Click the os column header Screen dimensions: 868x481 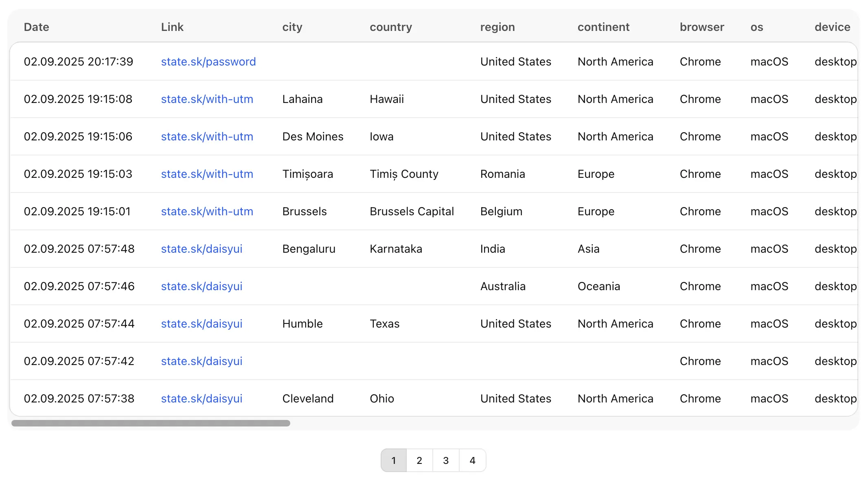(x=757, y=27)
